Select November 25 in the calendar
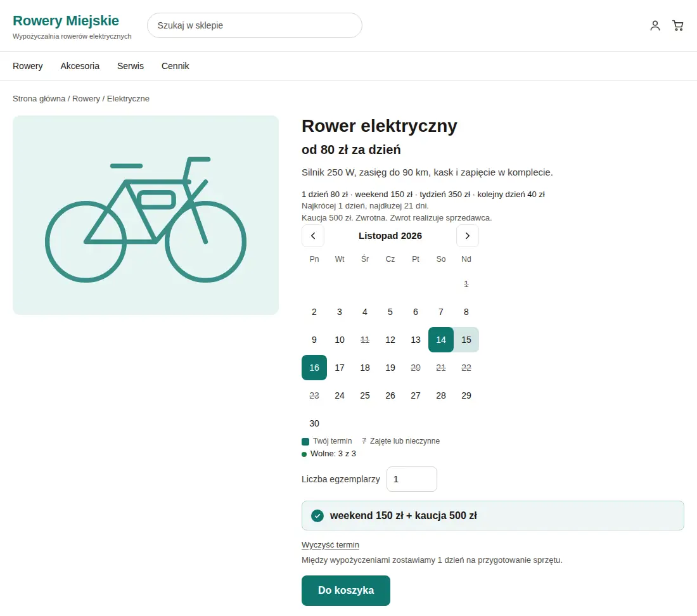The width and height of the screenshot is (697, 616). coord(364,395)
